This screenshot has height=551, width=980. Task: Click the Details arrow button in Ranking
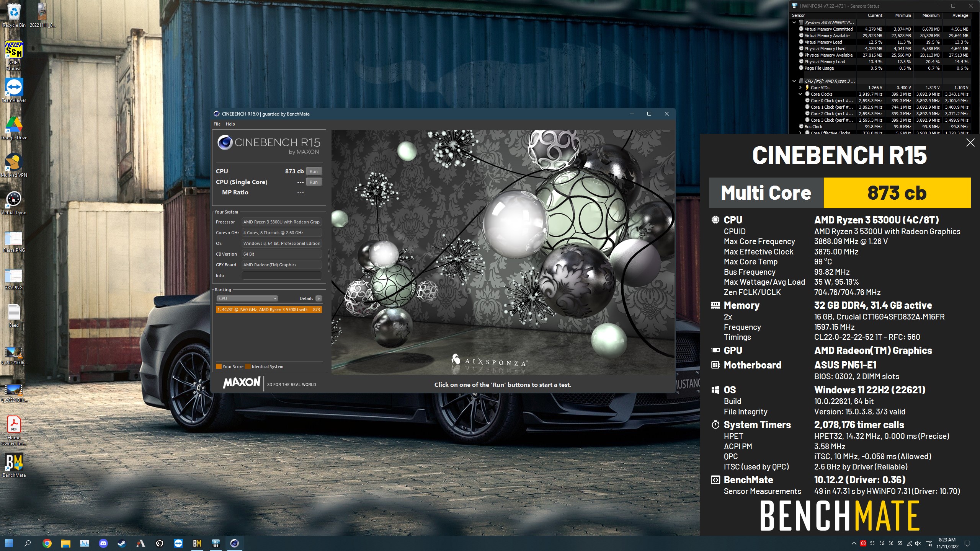click(319, 298)
